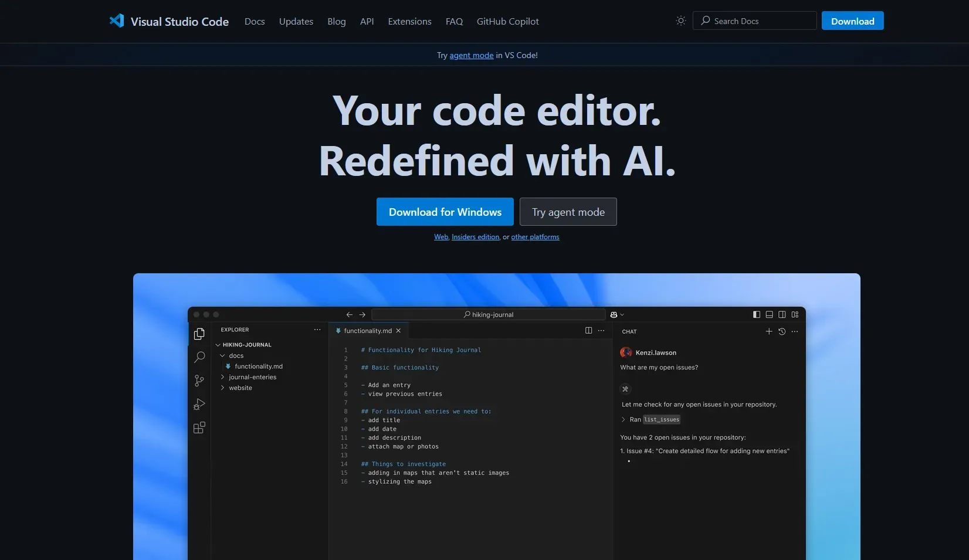Toggle the light/dark theme switch

click(680, 21)
